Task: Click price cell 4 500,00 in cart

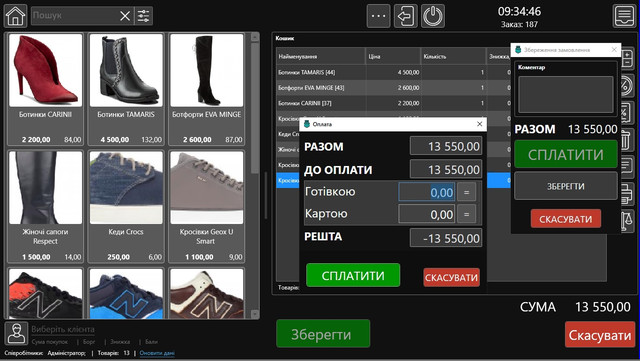Action: coord(409,72)
